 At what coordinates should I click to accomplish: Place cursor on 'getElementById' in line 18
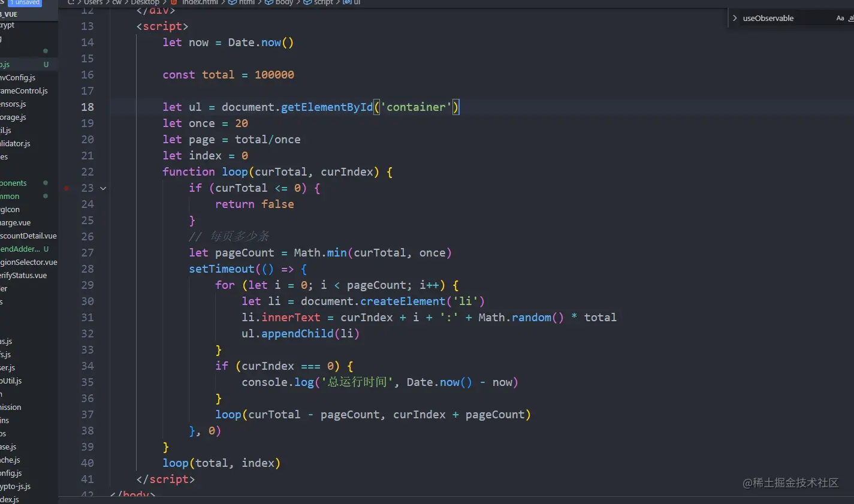tap(327, 107)
